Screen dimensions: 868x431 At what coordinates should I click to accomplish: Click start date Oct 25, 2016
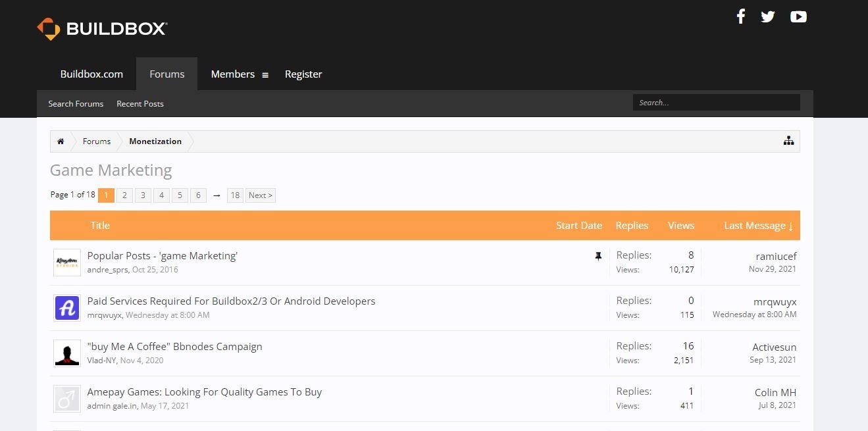[155, 270]
